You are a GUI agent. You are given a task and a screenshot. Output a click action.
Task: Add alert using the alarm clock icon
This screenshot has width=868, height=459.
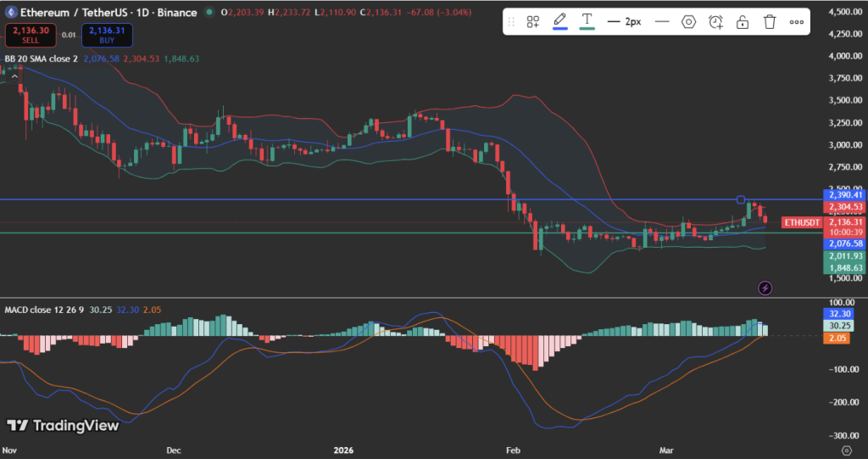tap(715, 22)
